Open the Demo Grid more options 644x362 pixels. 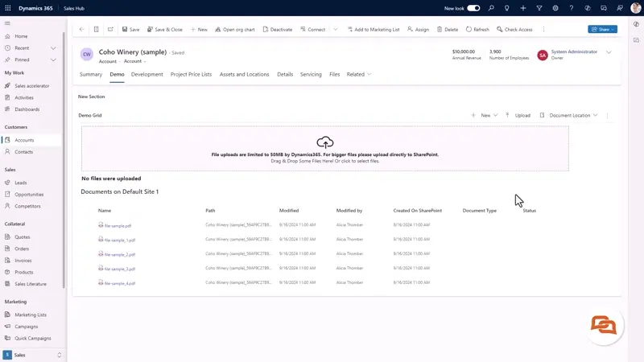608,116
